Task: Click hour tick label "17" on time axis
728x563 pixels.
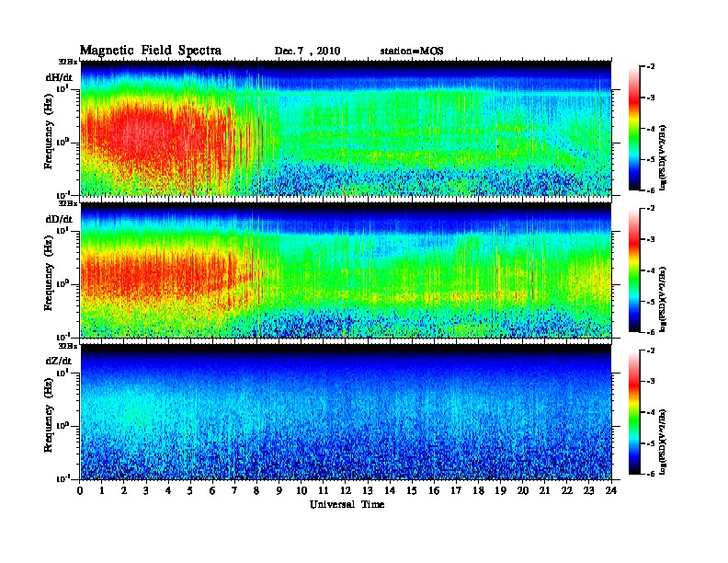Action: point(457,490)
